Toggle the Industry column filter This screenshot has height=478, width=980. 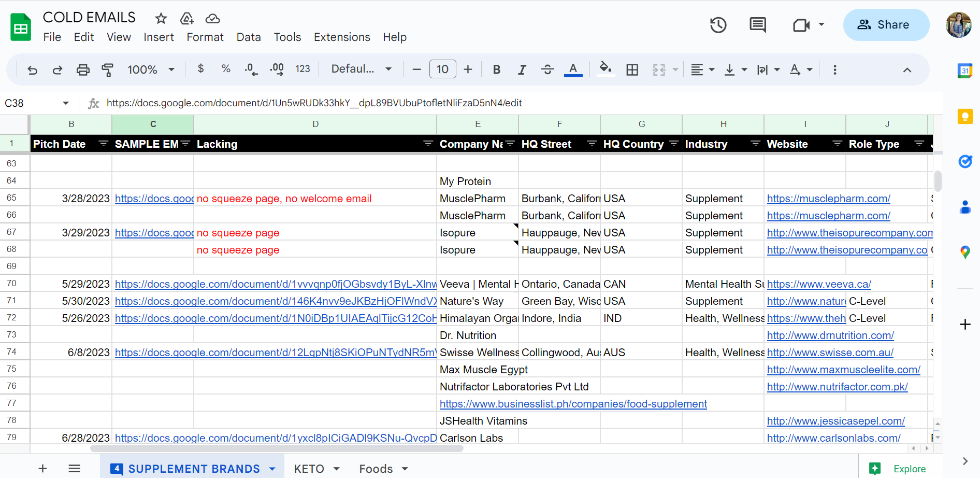(755, 144)
